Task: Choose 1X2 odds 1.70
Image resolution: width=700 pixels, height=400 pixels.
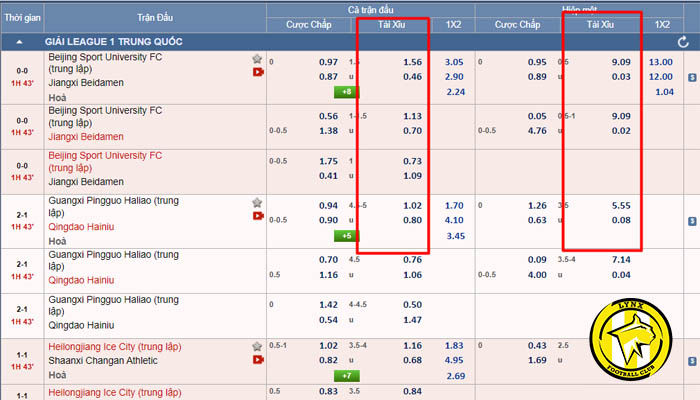Action: [x=454, y=206]
